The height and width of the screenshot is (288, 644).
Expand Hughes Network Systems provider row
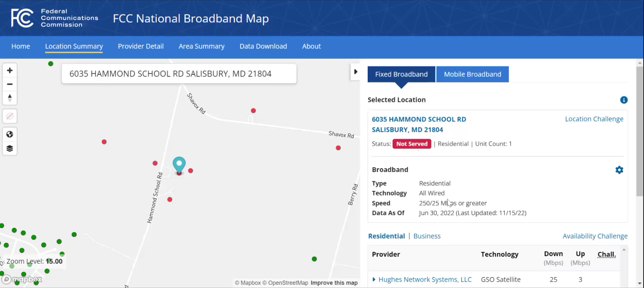374,279
